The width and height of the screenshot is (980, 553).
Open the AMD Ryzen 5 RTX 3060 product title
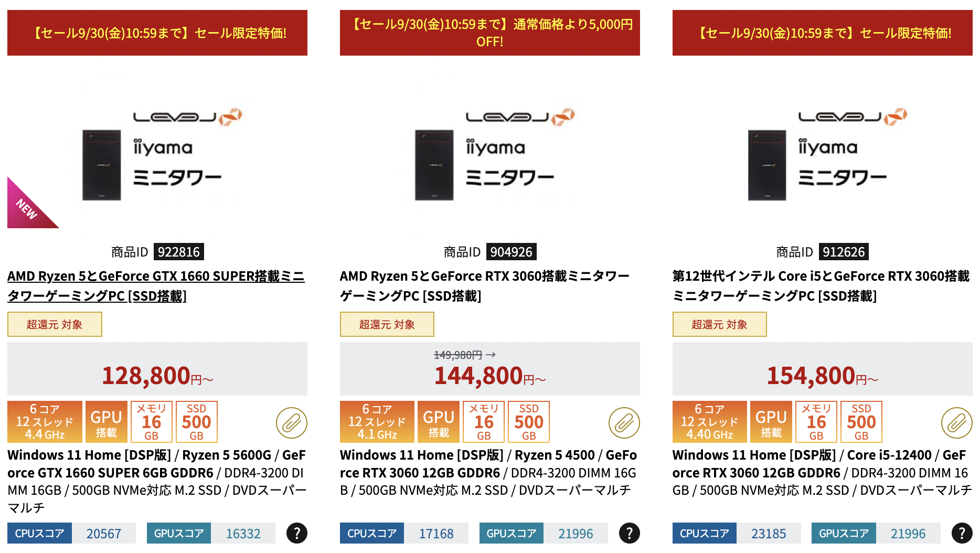click(484, 286)
